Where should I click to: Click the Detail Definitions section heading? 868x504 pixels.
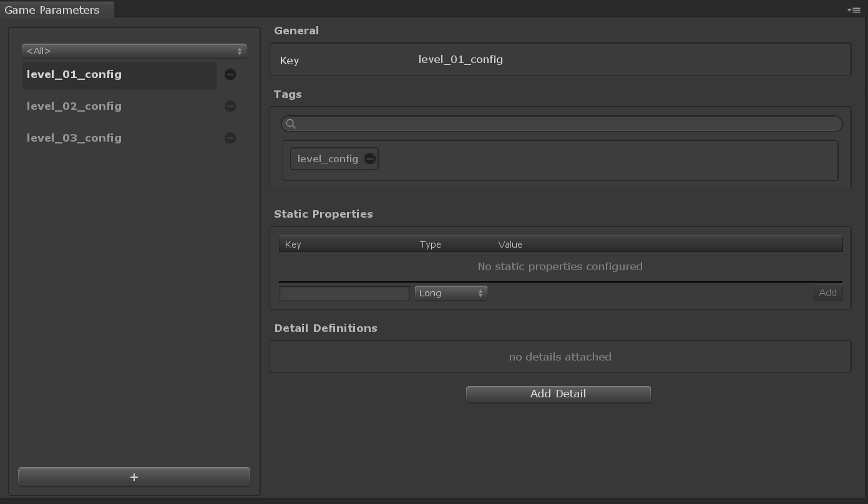pos(326,328)
